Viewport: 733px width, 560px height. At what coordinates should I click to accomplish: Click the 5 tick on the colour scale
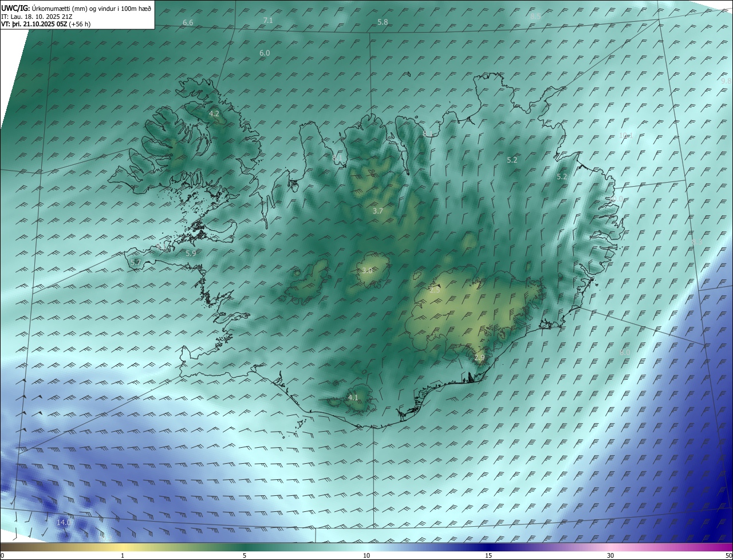point(245,555)
